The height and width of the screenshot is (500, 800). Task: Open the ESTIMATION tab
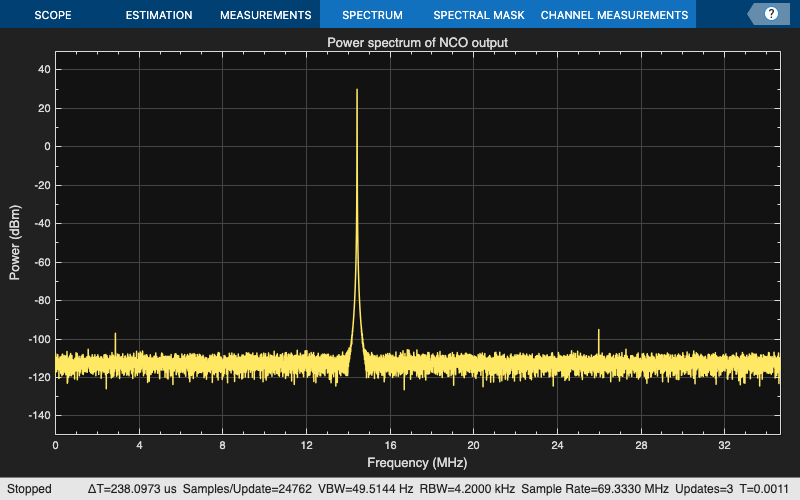[159, 15]
